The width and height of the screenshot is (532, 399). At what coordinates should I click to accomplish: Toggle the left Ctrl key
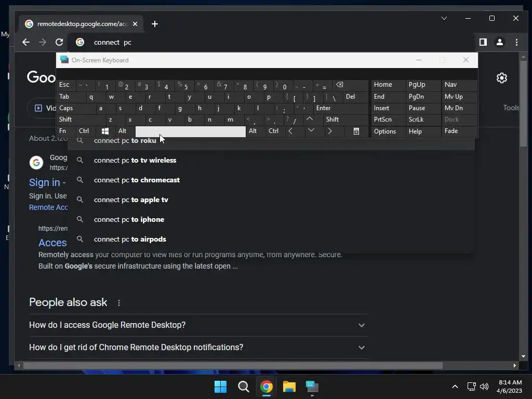coord(86,131)
